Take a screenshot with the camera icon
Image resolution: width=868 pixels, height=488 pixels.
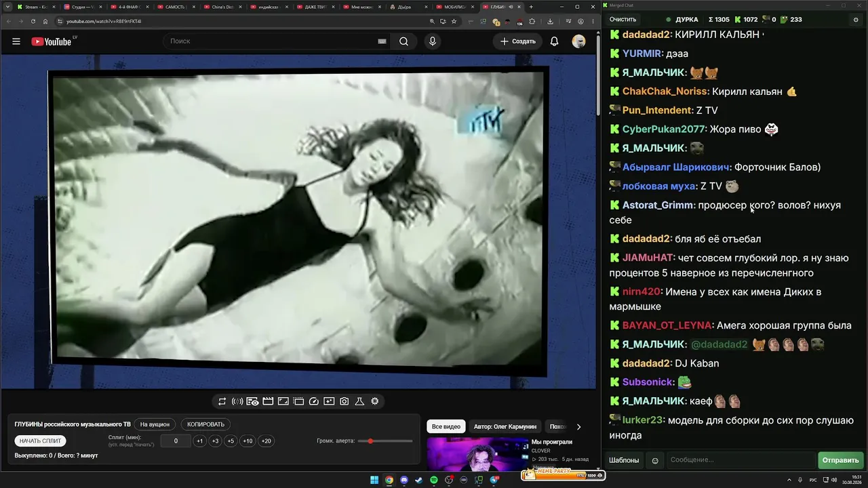tap(344, 401)
